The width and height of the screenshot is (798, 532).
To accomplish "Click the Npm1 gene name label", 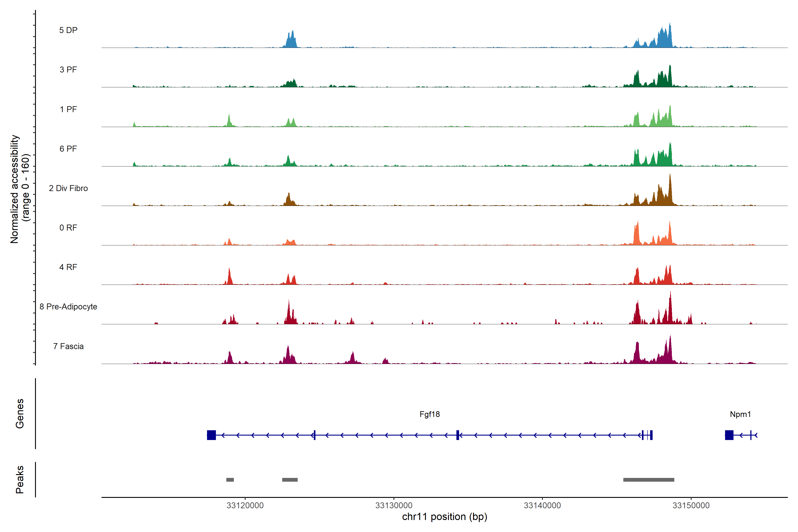I will coord(740,414).
